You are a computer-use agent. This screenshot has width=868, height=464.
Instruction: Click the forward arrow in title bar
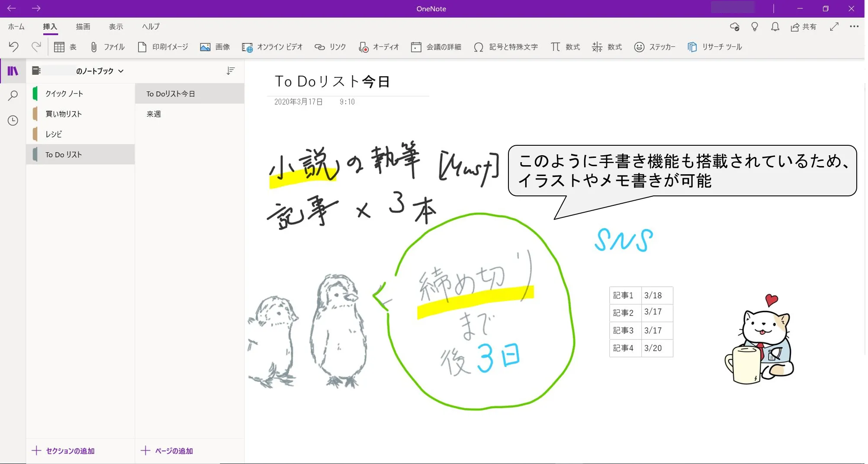pyautogui.click(x=36, y=8)
